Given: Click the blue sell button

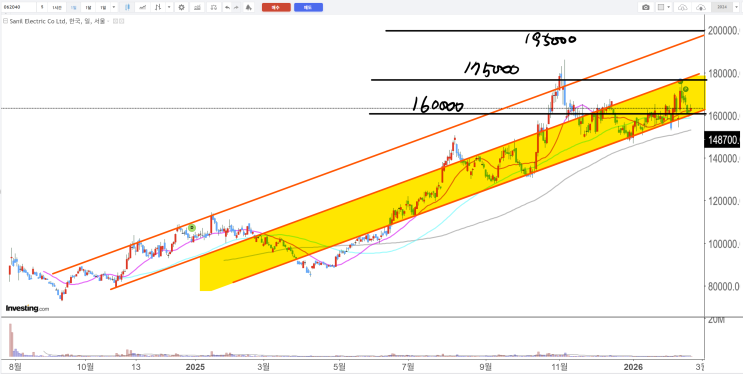Looking at the screenshot, I should tap(308, 7).
